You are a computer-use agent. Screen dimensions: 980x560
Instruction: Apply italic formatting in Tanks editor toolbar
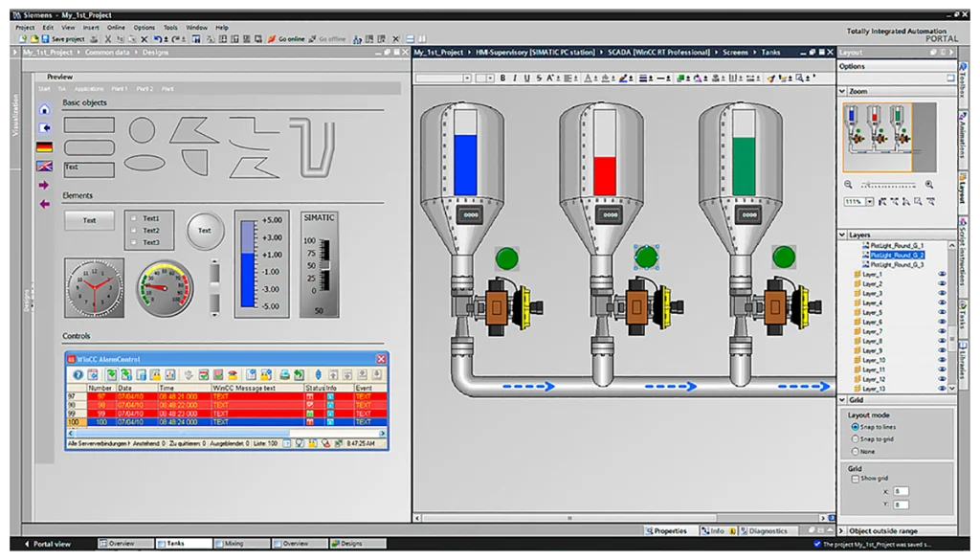(x=514, y=78)
